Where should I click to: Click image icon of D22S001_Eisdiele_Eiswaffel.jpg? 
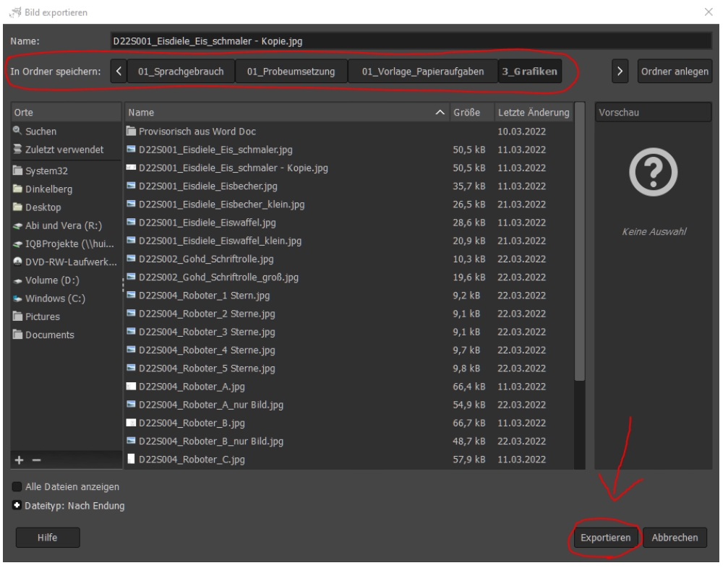[131, 223]
